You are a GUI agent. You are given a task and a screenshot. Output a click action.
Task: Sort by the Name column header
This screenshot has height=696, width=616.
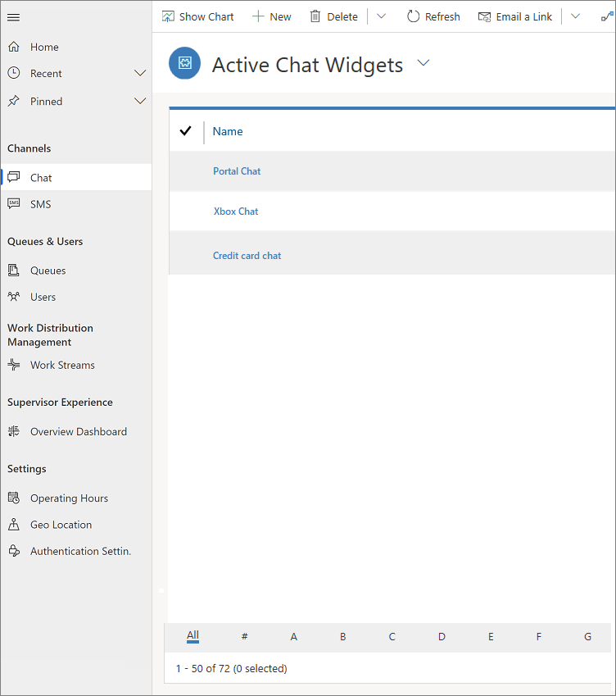pos(228,131)
